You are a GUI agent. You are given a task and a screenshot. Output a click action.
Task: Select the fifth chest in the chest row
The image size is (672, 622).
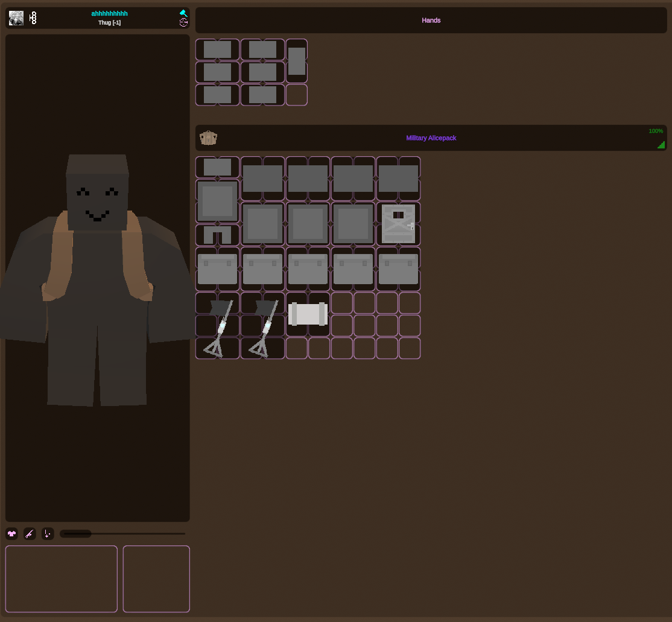click(x=398, y=269)
